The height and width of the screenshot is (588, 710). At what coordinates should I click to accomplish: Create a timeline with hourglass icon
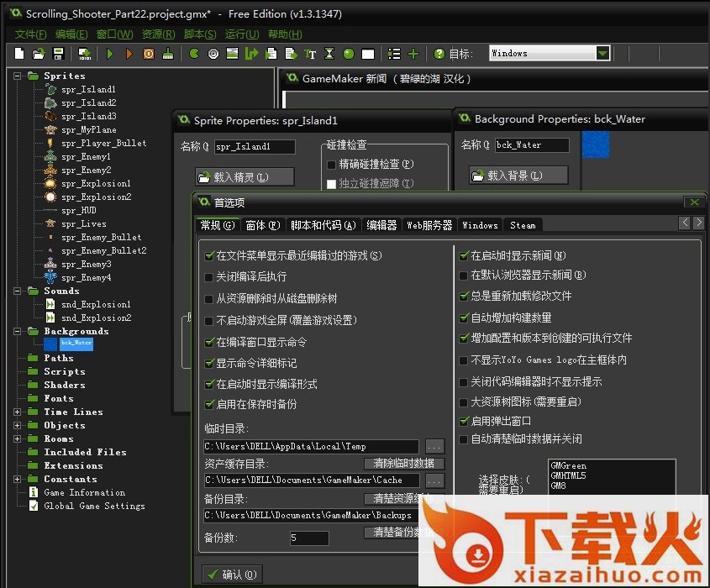click(329, 54)
